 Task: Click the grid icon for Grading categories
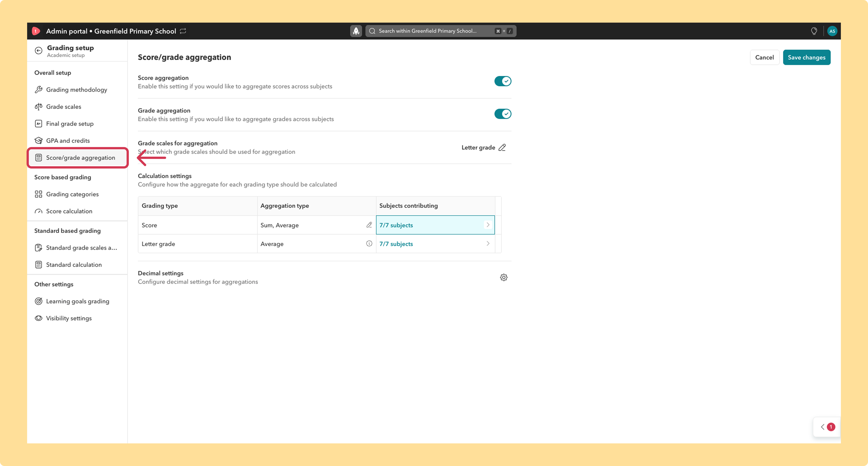pyautogui.click(x=38, y=194)
